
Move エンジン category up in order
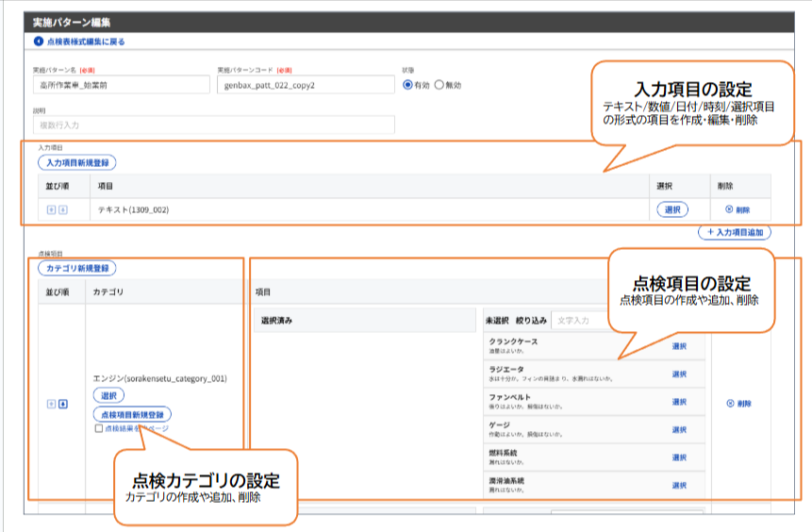coord(51,404)
